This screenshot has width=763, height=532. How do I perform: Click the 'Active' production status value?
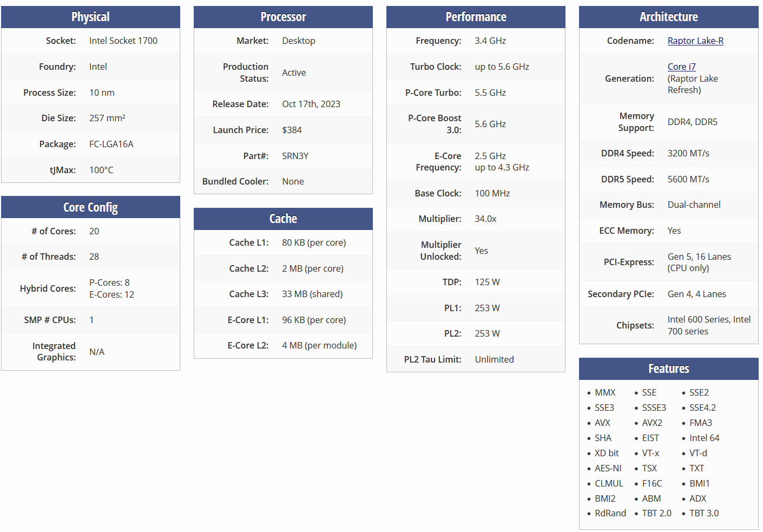click(x=294, y=73)
